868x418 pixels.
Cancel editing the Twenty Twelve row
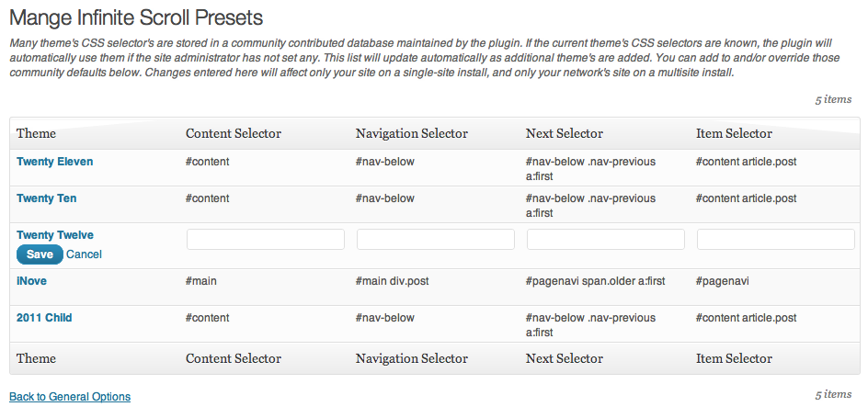point(84,254)
